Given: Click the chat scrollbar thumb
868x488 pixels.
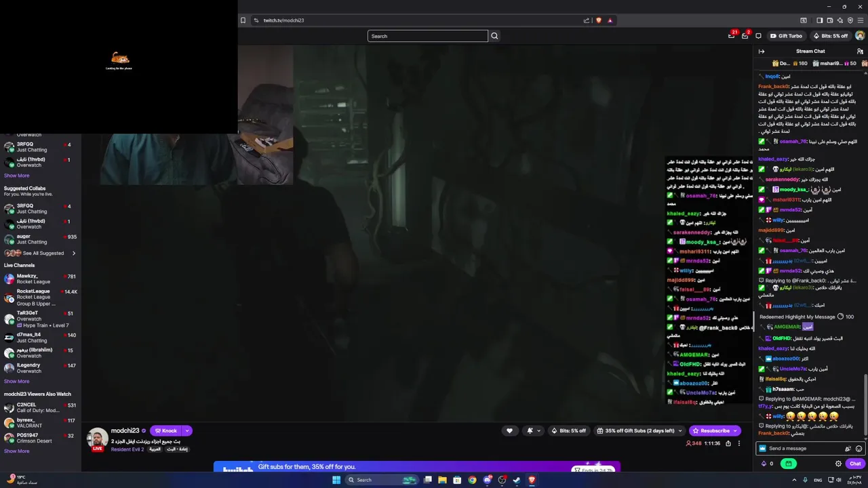Looking at the screenshot, I should point(865,407).
